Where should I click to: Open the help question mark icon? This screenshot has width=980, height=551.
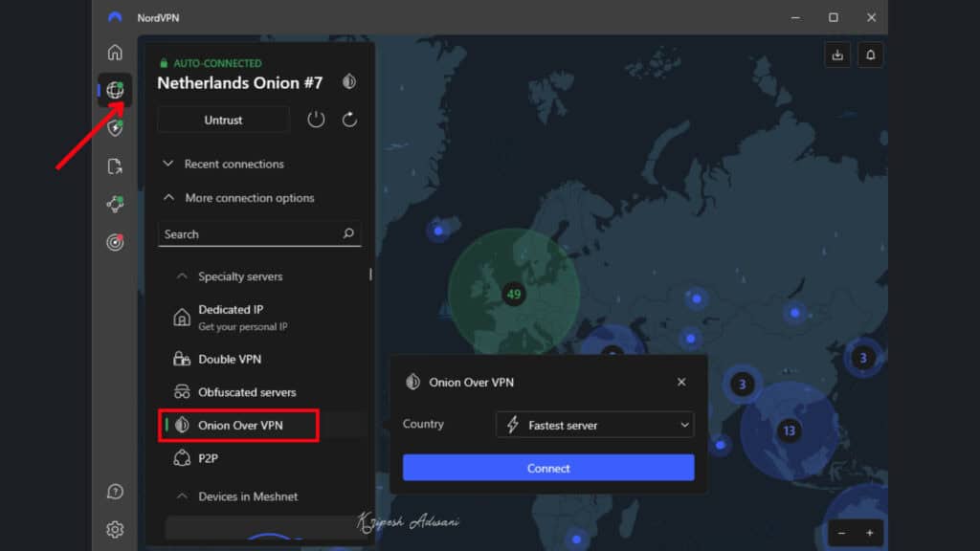[x=115, y=491]
